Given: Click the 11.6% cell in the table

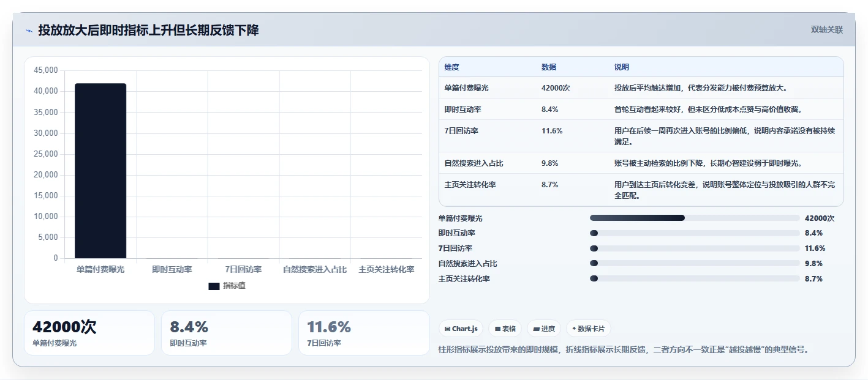Looking at the screenshot, I should [552, 130].
